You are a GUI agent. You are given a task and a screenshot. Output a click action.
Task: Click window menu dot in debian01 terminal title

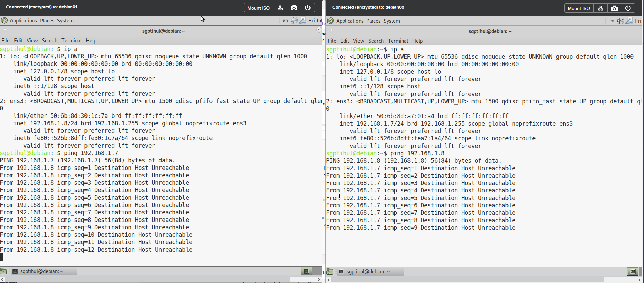pos(5,30)
